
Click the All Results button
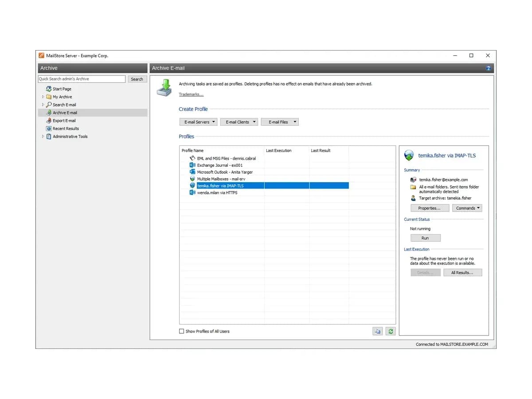click(462, 273)
